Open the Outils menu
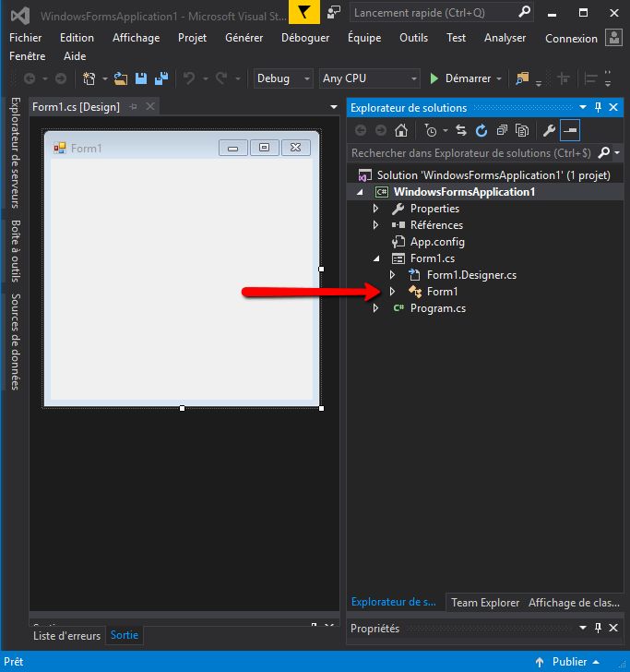Screen dimensions: 630x672 click(x=413, y=38)
